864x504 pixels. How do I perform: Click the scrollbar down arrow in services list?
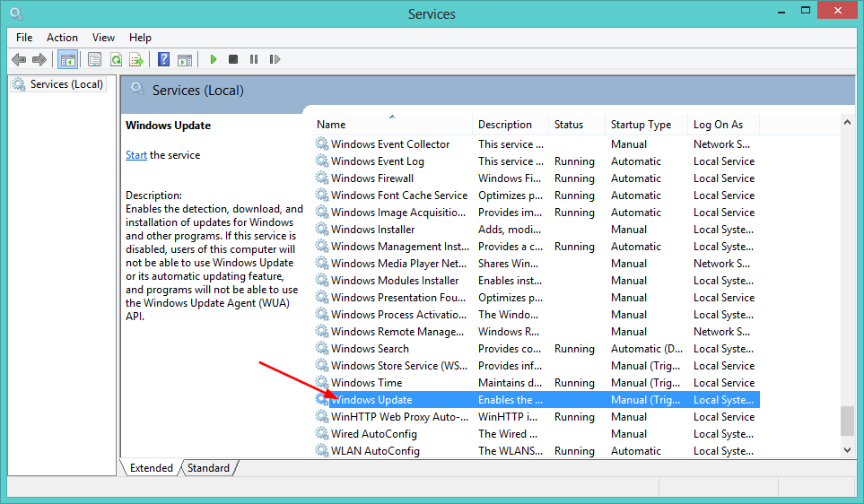[x=848, y=451]
